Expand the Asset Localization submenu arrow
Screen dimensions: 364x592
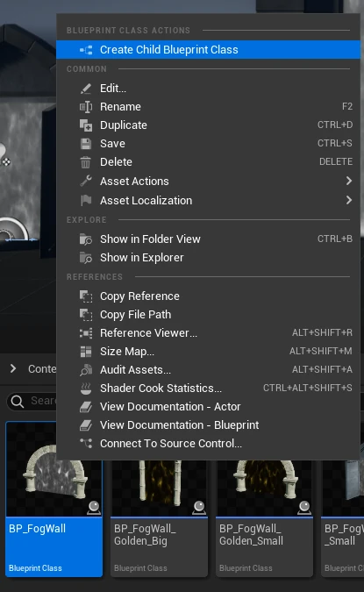pyautogui.click(x=349, y=200)
